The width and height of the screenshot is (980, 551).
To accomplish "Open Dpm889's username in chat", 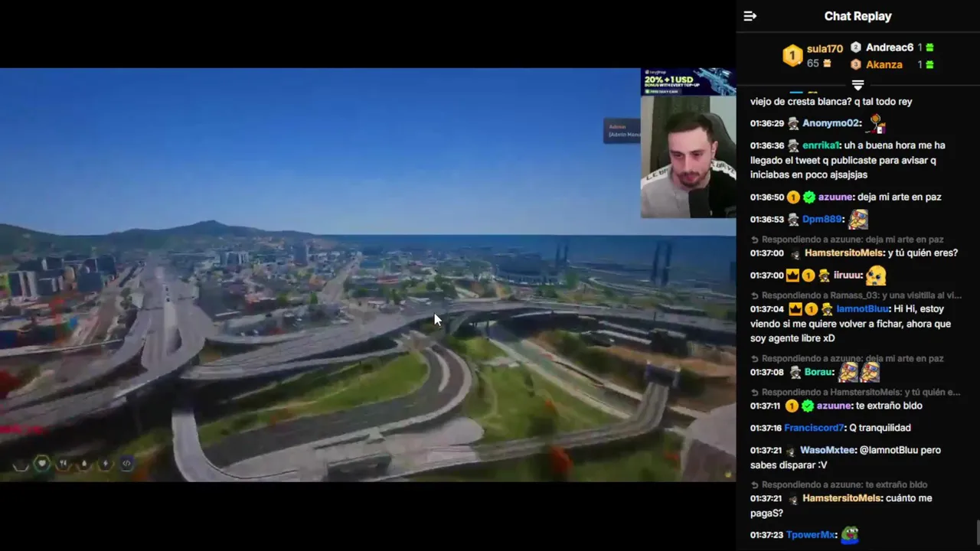I will [822, 220].
